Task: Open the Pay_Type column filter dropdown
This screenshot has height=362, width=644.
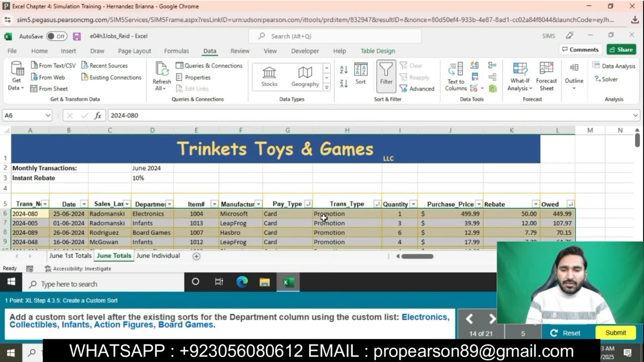Action: (308, 204)
